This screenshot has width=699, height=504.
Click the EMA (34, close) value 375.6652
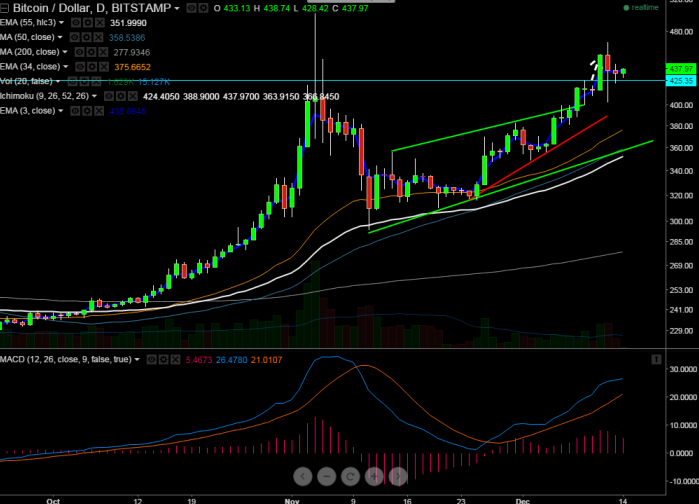pyautogui.click(x=132, y=67)
